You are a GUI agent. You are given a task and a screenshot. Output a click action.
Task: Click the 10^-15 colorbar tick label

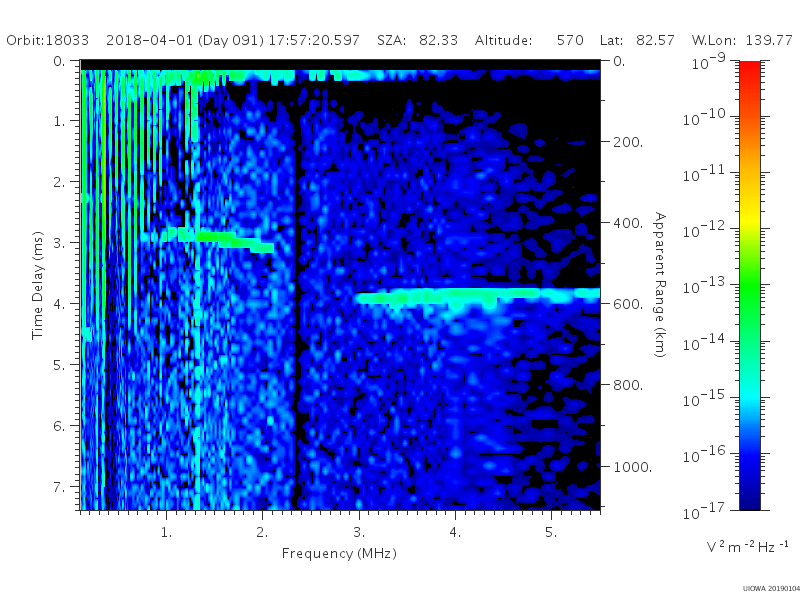click(x=704, y=398)
